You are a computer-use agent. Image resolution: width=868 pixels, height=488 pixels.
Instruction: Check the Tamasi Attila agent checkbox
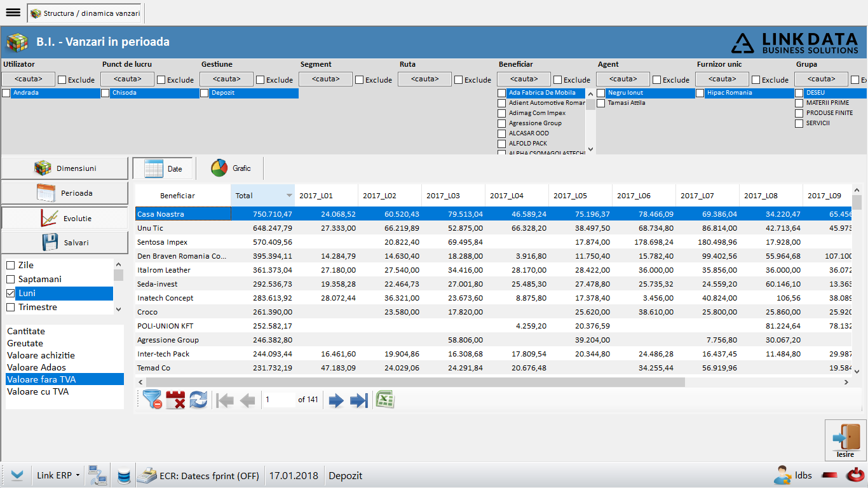point(600,103)
